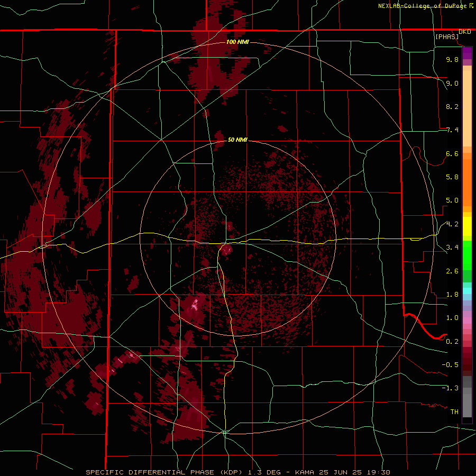Click the 7.4 scale value
The width and height of the screenshot is (476, 476).
tap(452, 130)
